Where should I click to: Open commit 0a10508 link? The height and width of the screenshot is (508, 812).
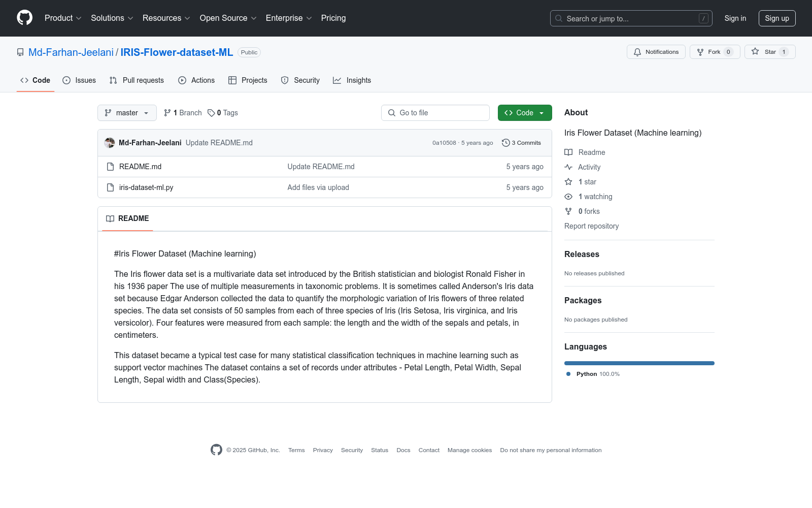(444, 143)
